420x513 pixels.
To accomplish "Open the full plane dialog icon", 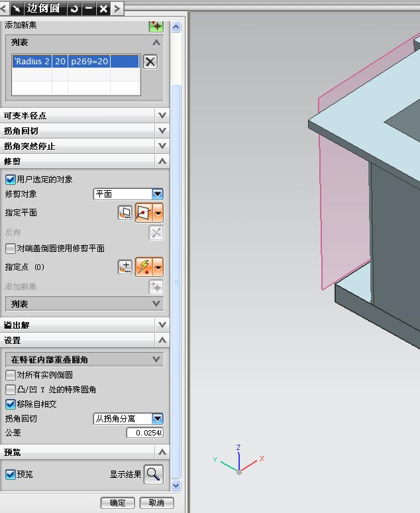I will (125, 213).
